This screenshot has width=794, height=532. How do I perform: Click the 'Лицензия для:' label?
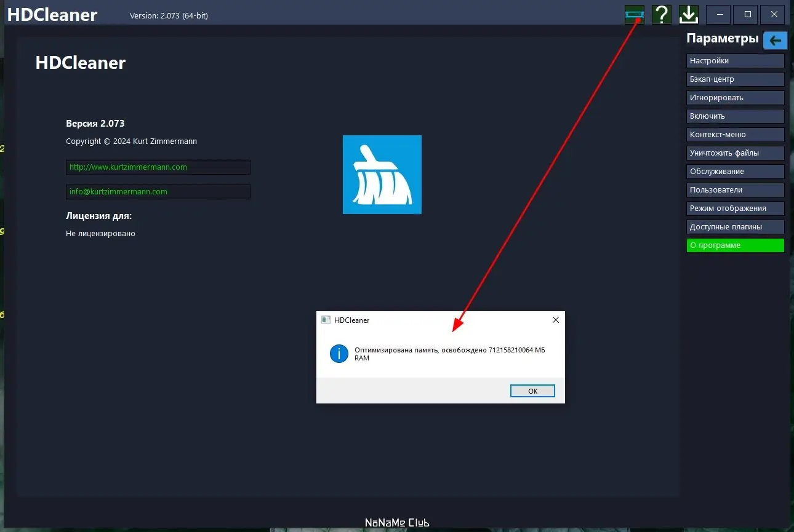(99, 216)
